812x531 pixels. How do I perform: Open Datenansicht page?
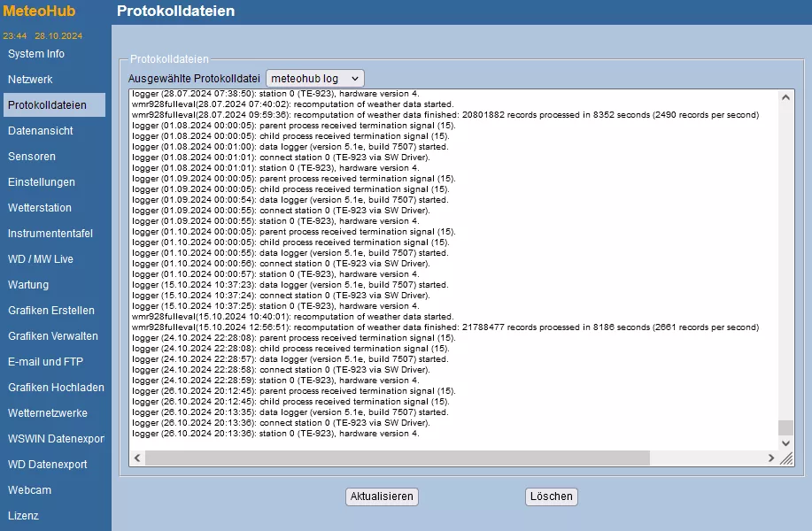point(41,131)
